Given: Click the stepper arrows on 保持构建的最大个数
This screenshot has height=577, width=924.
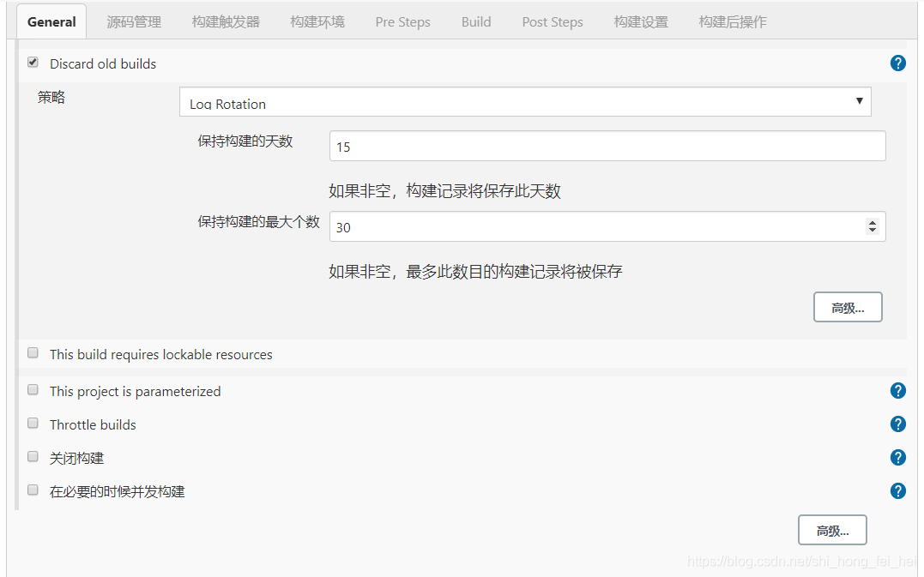Looking at the screenshot, I should [873, 226].
